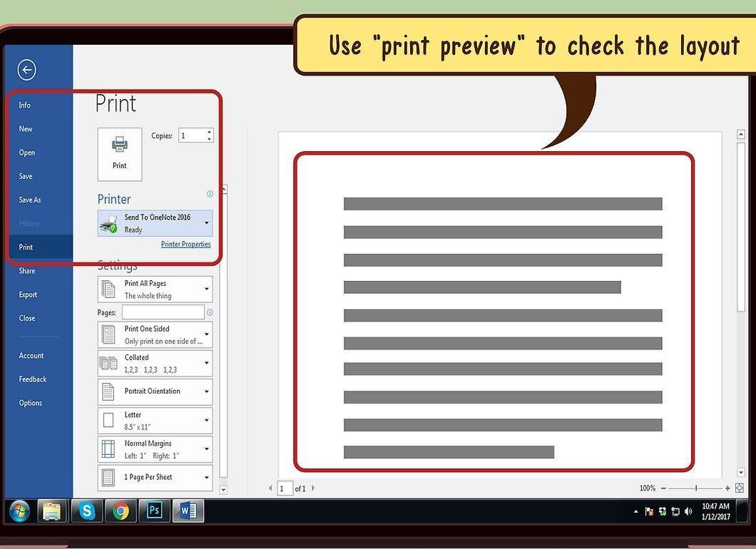Click the settings panel scrollbar down arrow
Image resolution: width=756 pixels, height=549 pixels.
click(x=223, y=490)
